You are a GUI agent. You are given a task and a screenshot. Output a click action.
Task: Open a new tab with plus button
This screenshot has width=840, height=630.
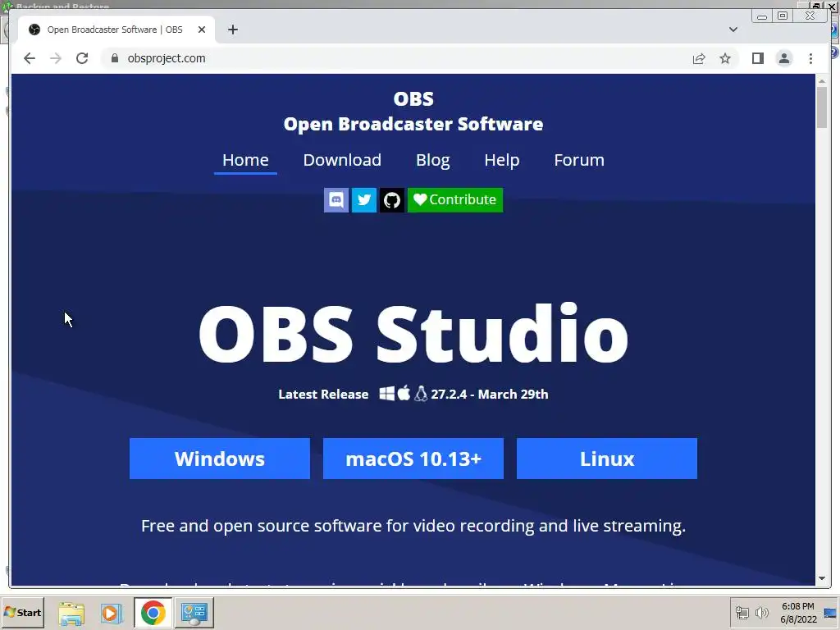232,30
